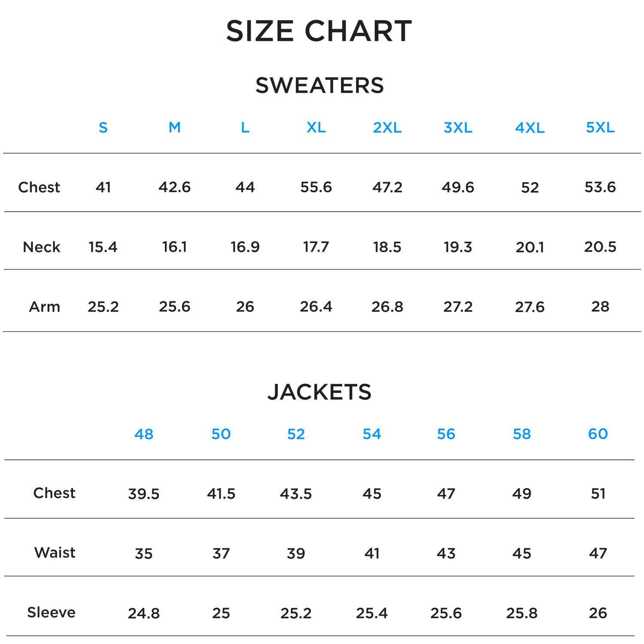644x644 pixels.
Task: Click the SIZE CHART main title
Action: click(319, 31)
